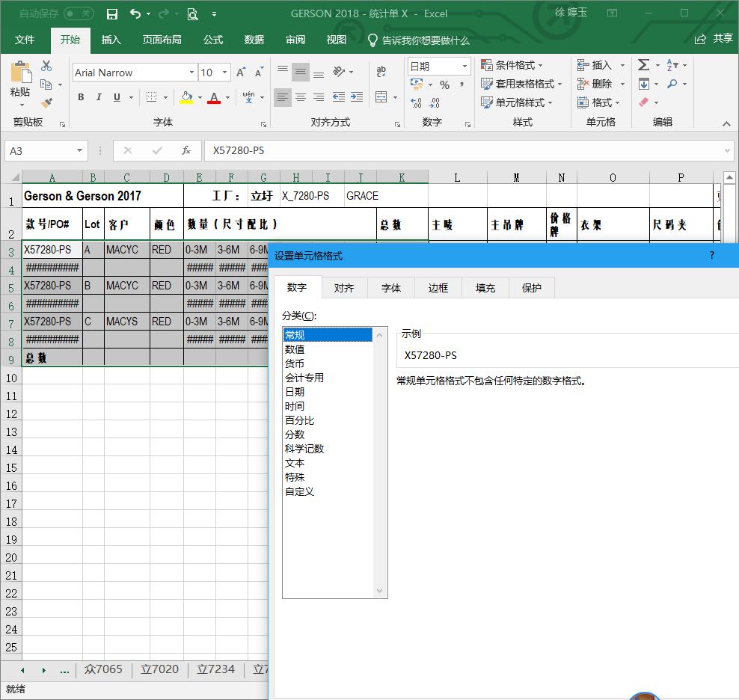739x700 pixels.
Task: Decrease font size with small A icon
Action: [259, 72]
